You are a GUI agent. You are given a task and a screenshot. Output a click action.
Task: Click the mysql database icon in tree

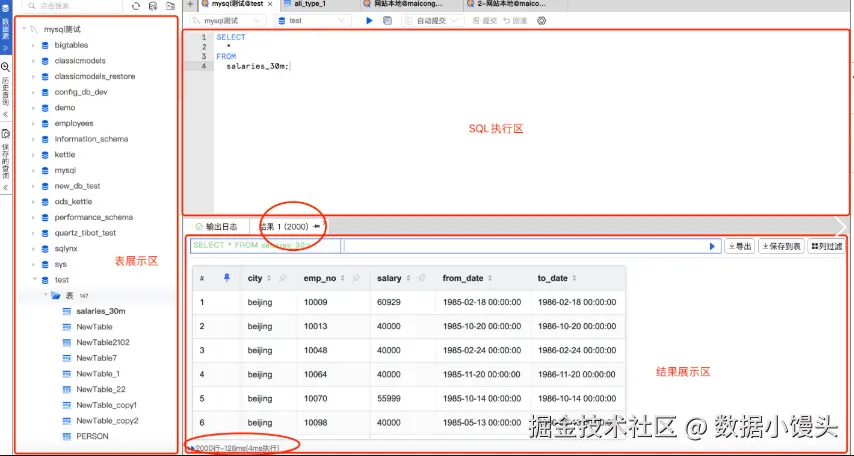pyautogui.click(x=45, y=171)
